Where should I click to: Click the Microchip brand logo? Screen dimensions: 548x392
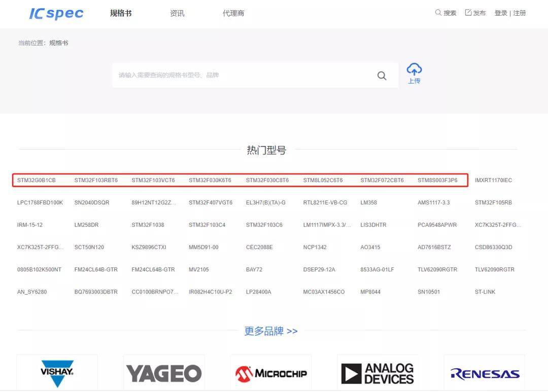click(x=270, y=373)
